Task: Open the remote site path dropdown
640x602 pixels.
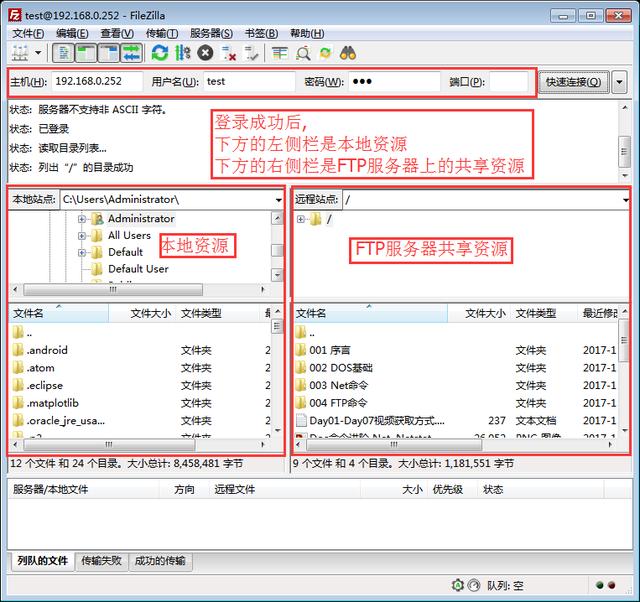Action: click(x=625, y=200)
